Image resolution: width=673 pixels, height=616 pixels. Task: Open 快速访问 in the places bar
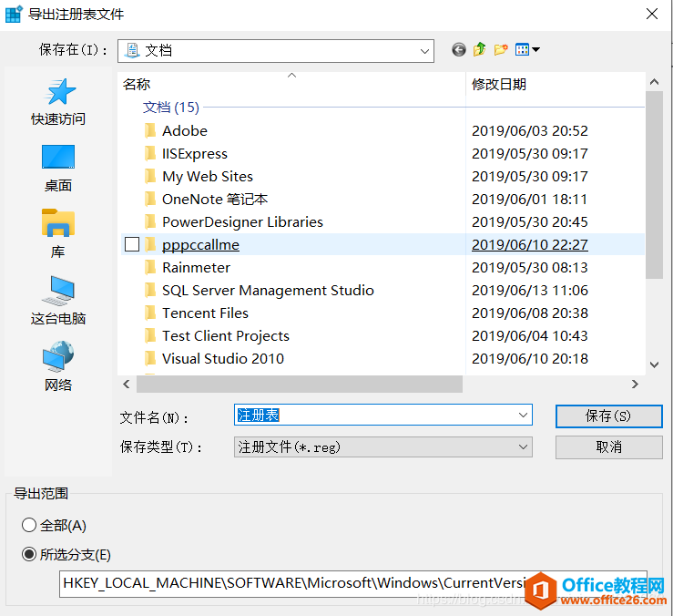[x=58, y=102]
